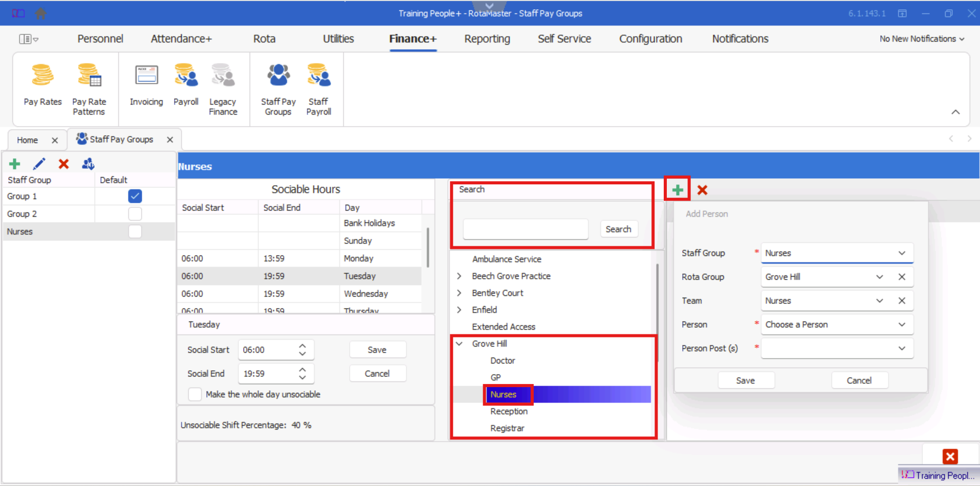Uncheck the Default checkbox for Group 1
The width and height of the screenshot is (980, 486).
click(x=135, y=196)
